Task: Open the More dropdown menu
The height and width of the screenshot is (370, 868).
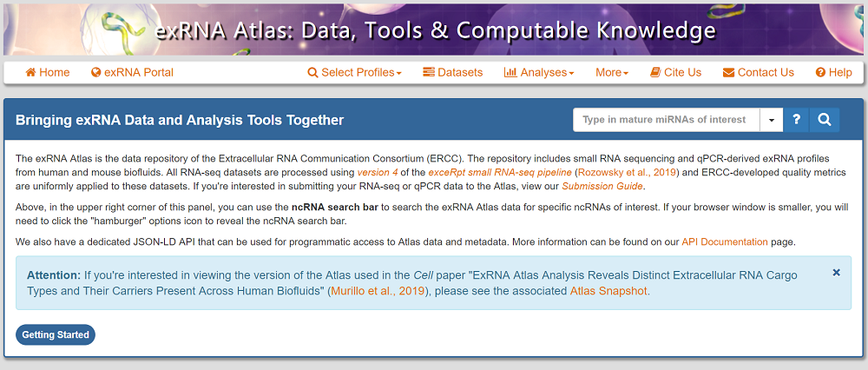Action: (x=612, y=73)
